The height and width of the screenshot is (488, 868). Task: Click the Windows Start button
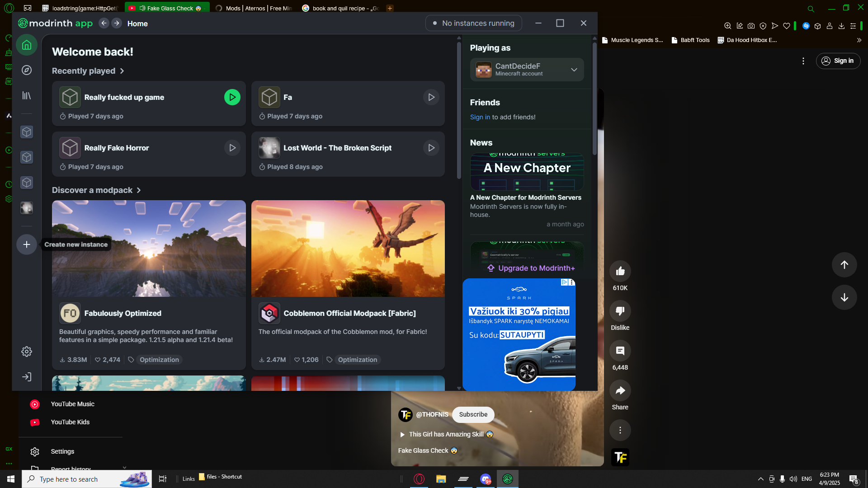pos(11,479)
